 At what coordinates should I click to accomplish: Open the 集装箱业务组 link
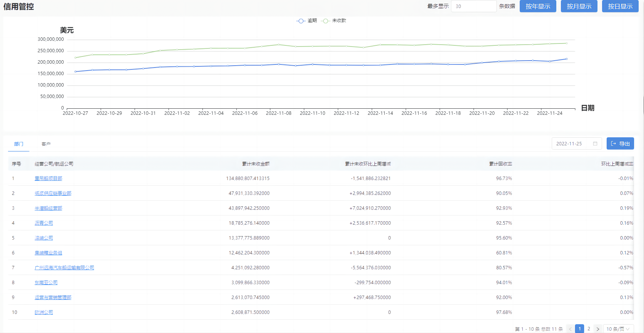48,253
